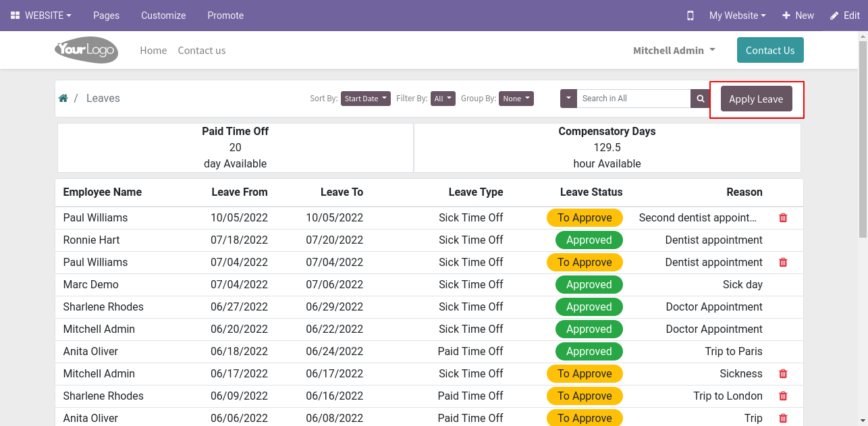Click Anita Oliver in the 06/18/2022 row

pos(90,352)
